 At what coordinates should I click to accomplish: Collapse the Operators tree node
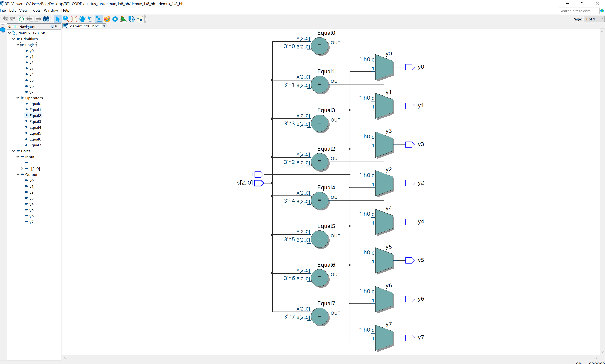18,98
